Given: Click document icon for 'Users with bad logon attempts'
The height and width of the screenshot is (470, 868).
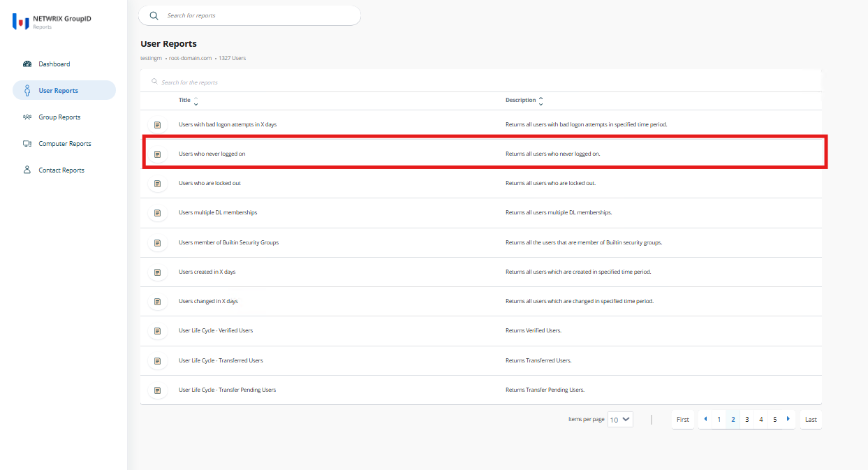Looking at the screenshot, I should tap(157, 124).
